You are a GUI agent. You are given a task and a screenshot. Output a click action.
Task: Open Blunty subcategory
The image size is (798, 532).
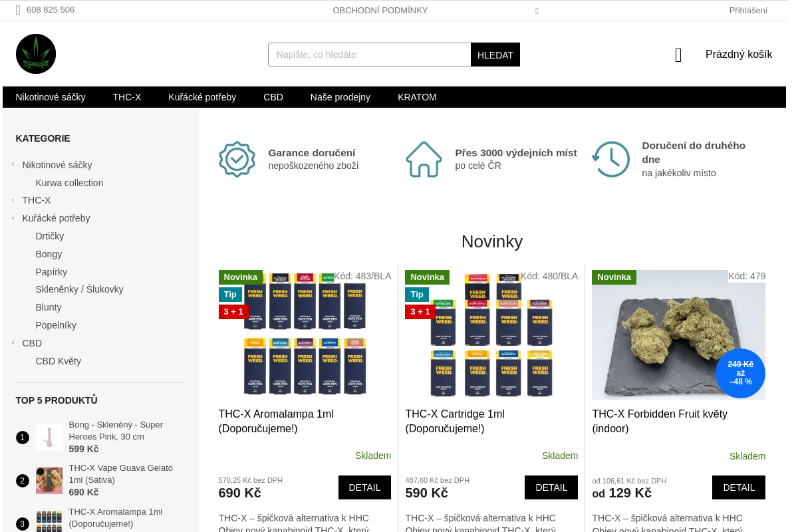(49, 307)
